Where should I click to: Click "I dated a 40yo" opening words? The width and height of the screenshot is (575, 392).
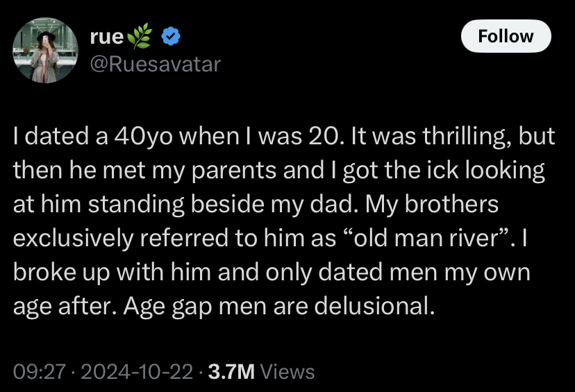point(93,136)
